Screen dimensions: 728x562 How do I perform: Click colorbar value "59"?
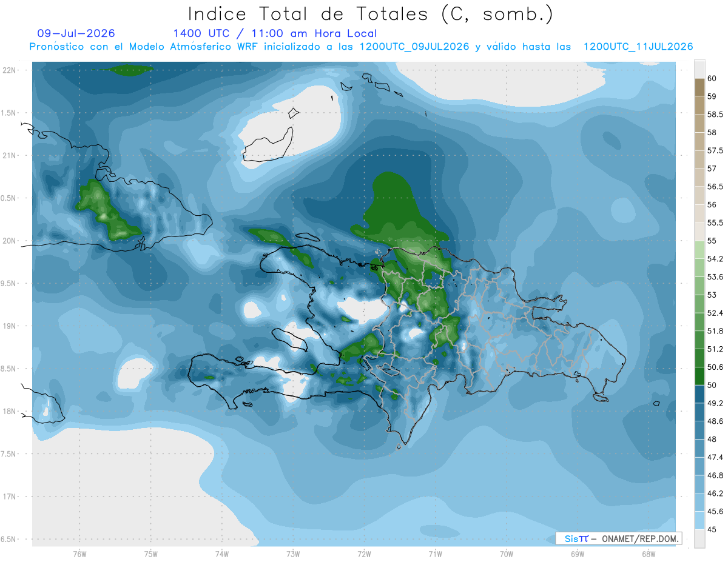pos(712,96)
